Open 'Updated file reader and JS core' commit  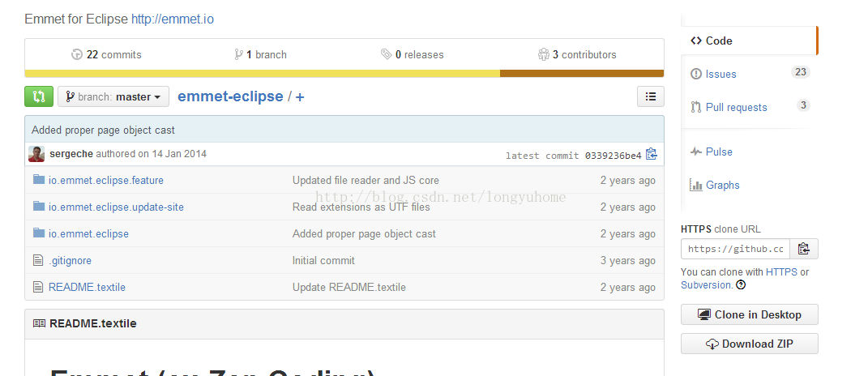[x=366, y=180]
